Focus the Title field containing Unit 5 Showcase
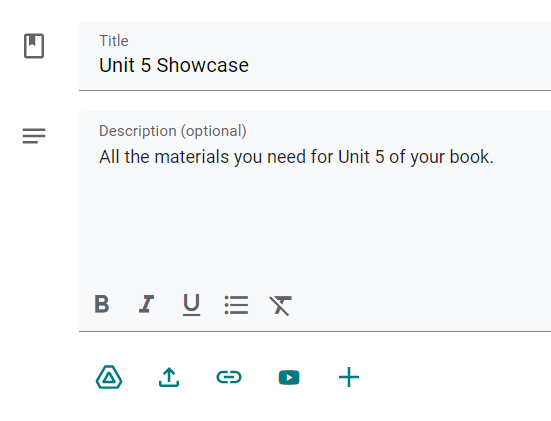551x421 pixels. (315, 56)
